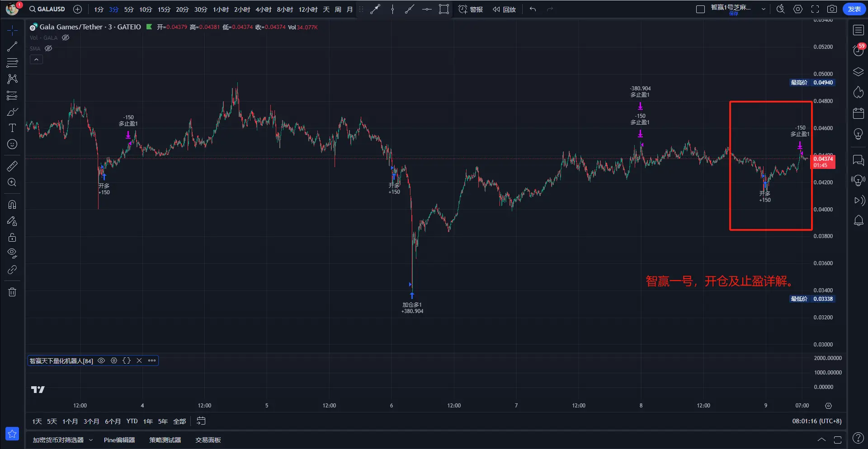Pick the vertical line favorite tool
Image resolution: width=868 pixels, height=449 pixels.
[392, 9]
